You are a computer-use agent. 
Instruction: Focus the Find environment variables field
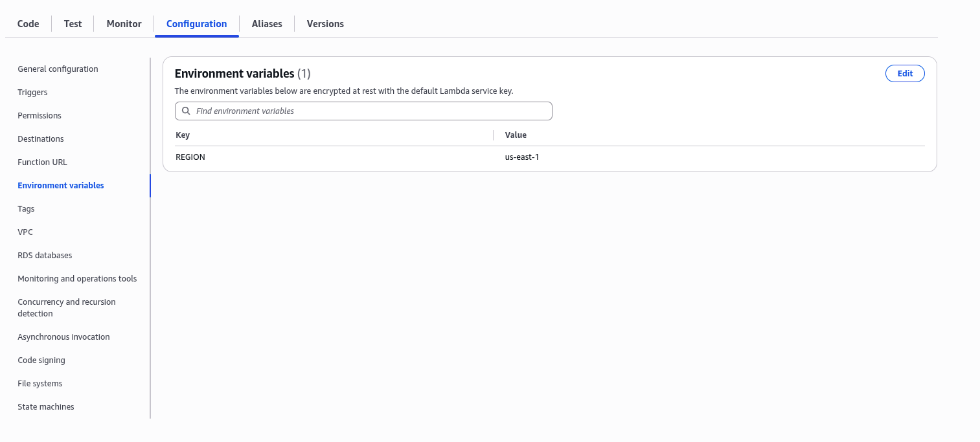(369, 111)
